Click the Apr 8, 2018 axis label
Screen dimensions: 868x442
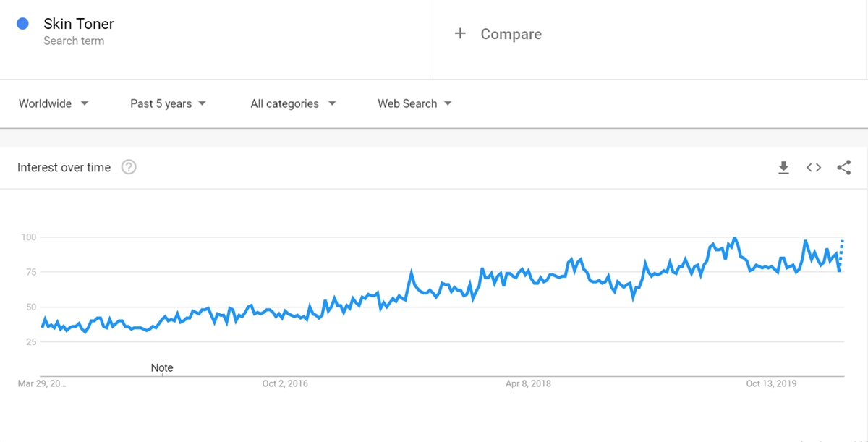point(528,383)
